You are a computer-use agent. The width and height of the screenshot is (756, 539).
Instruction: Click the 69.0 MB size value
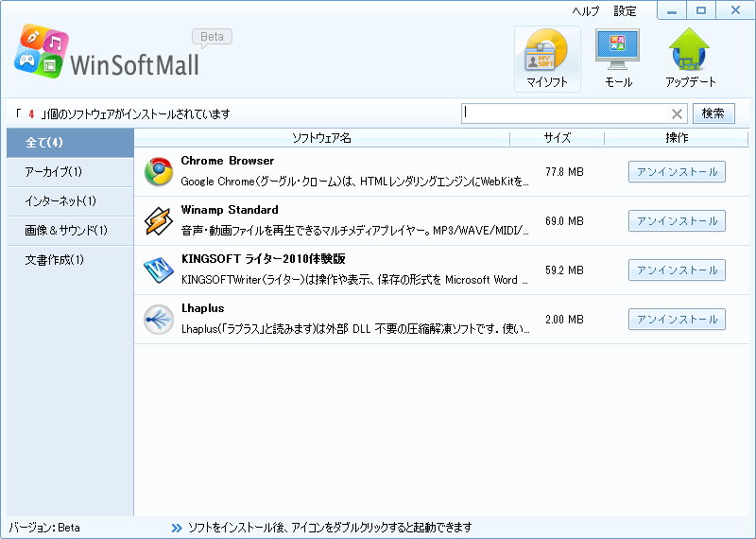tap(564, 221)
